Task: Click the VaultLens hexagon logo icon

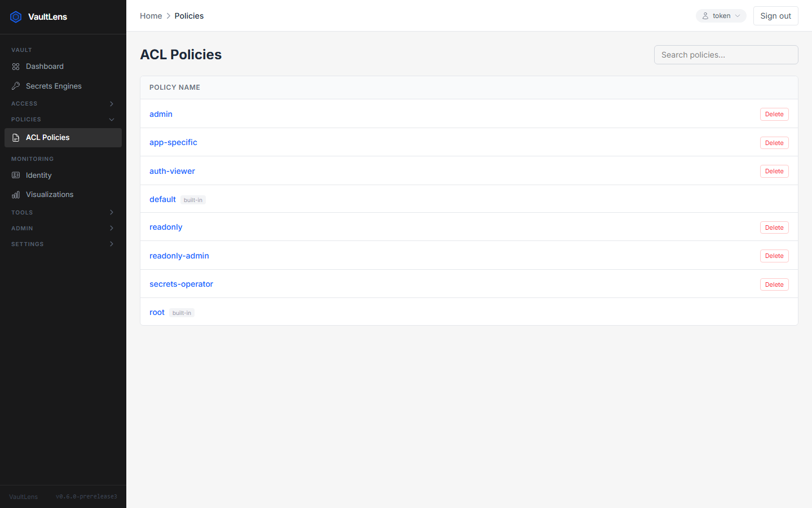Action: click(x=16, y=17)
